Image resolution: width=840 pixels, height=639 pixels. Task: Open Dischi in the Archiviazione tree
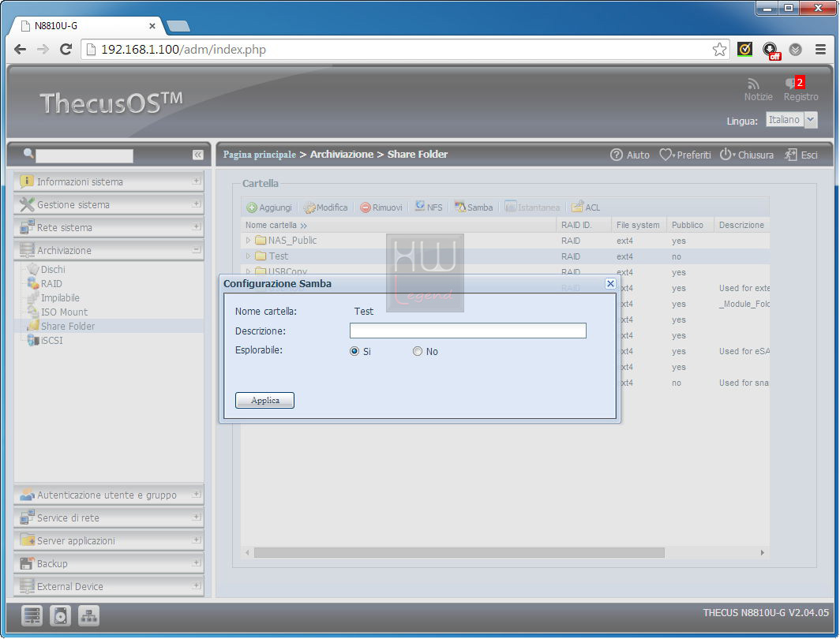click(53, 269)
